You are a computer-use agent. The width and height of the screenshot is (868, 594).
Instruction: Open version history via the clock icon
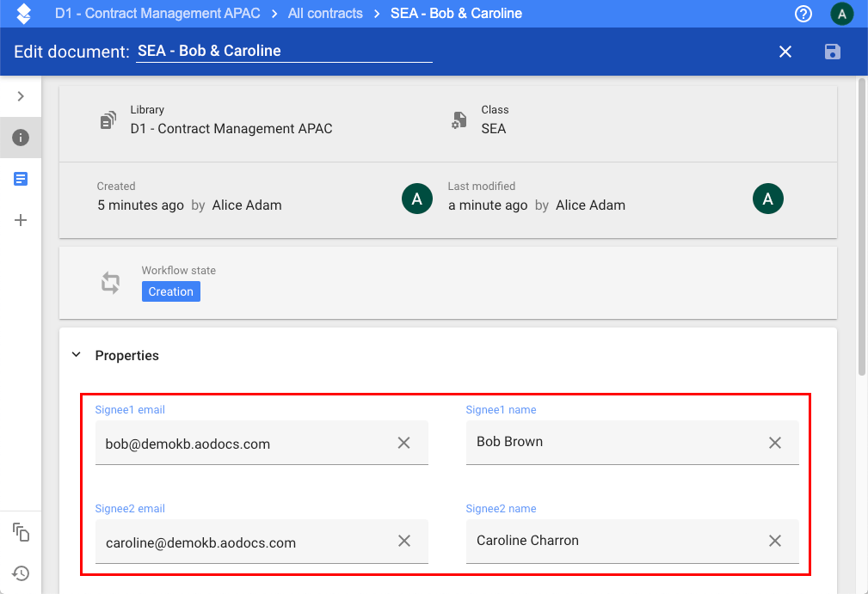tap(21, 573)
